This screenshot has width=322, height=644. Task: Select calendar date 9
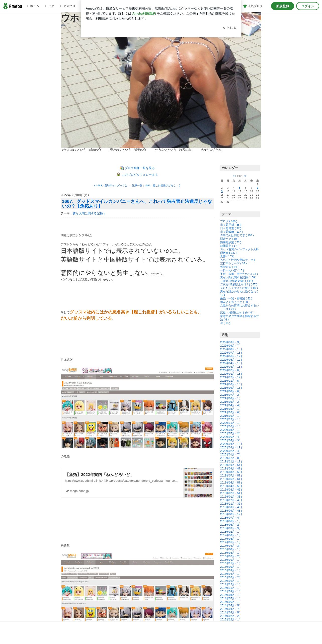pos(222,191)
